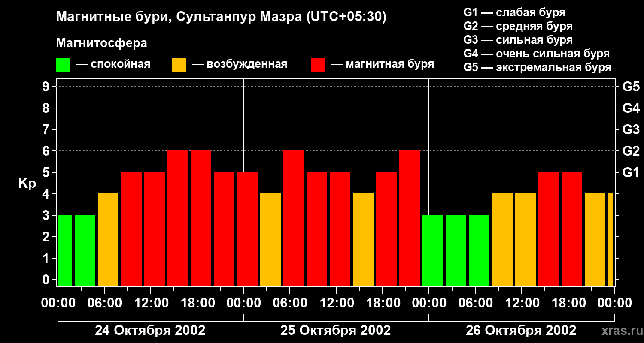
Task: Click the Kp axis value 0
Action: (47, 280)
